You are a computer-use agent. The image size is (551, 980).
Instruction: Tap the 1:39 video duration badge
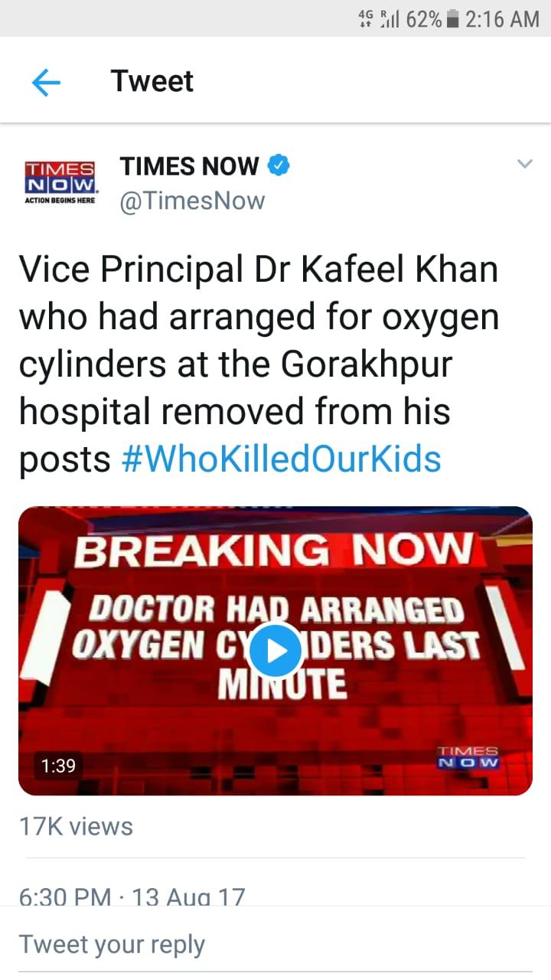click(57, 765)
